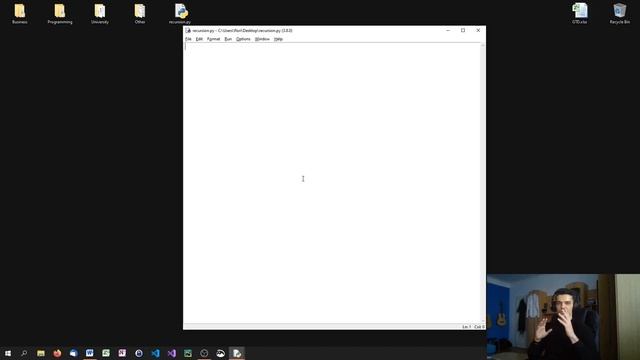The image size is (640, 360).
Task: Select the Programming folder on desktop
Action: (60, 13)
